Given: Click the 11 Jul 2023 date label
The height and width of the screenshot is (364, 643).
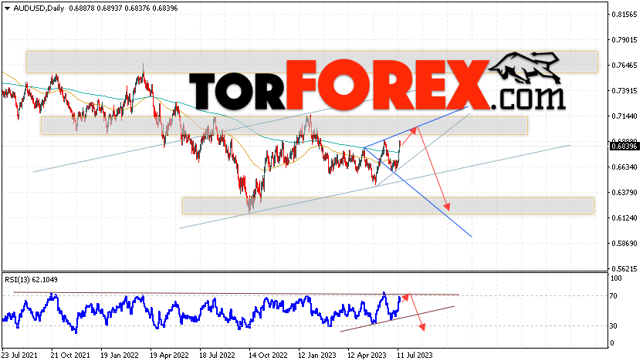Looking at the screenshot, I should pyautogui.click(x=415, y=355).
